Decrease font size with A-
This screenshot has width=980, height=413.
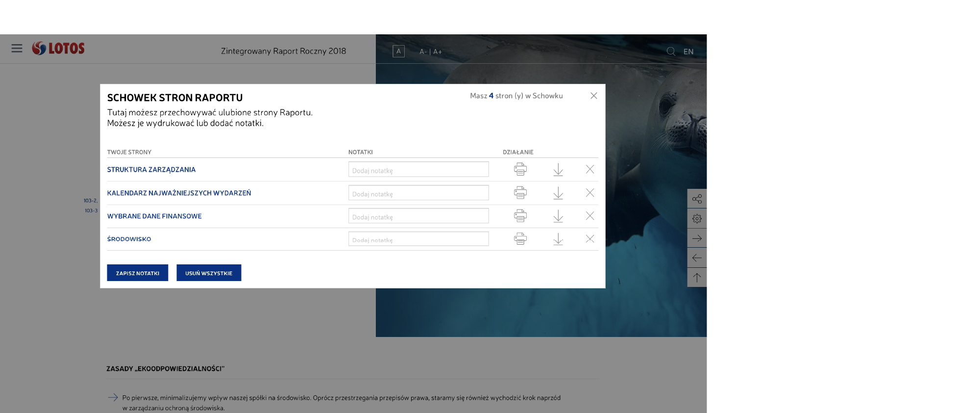423,52
